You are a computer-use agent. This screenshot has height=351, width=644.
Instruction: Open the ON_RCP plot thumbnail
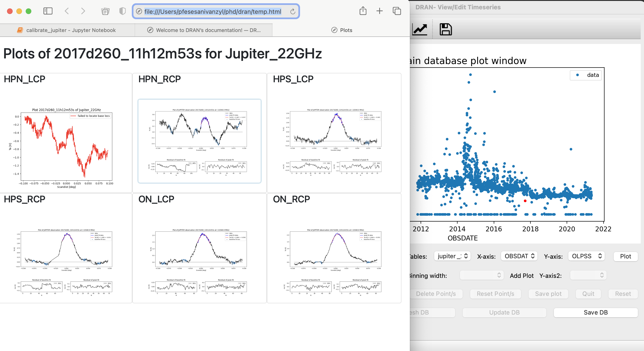[x=334, y=261]
